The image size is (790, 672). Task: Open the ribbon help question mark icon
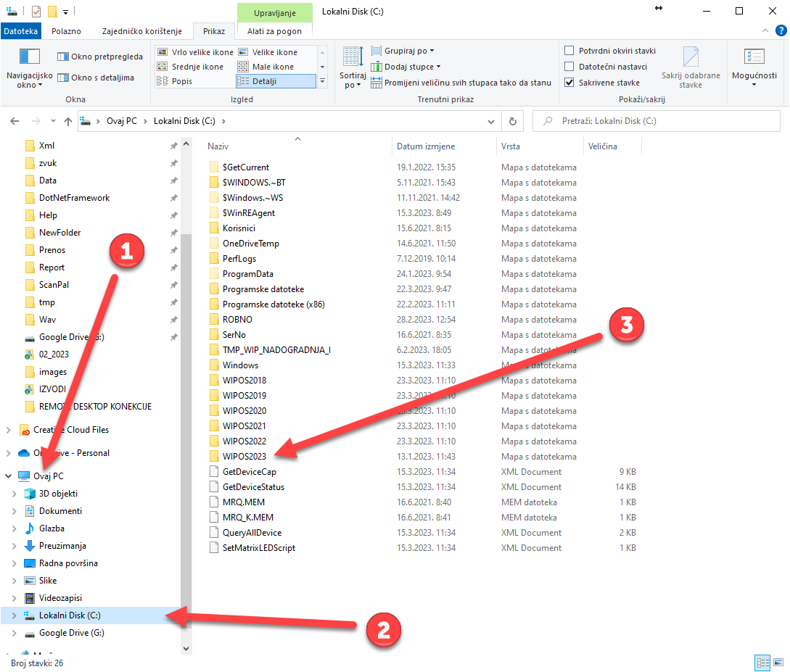tap(780, 31)
